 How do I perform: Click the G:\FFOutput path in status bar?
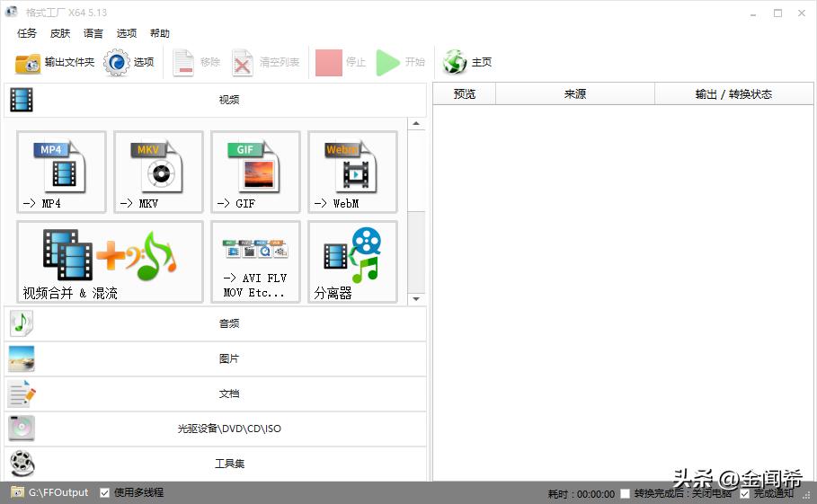coord(58,492)
